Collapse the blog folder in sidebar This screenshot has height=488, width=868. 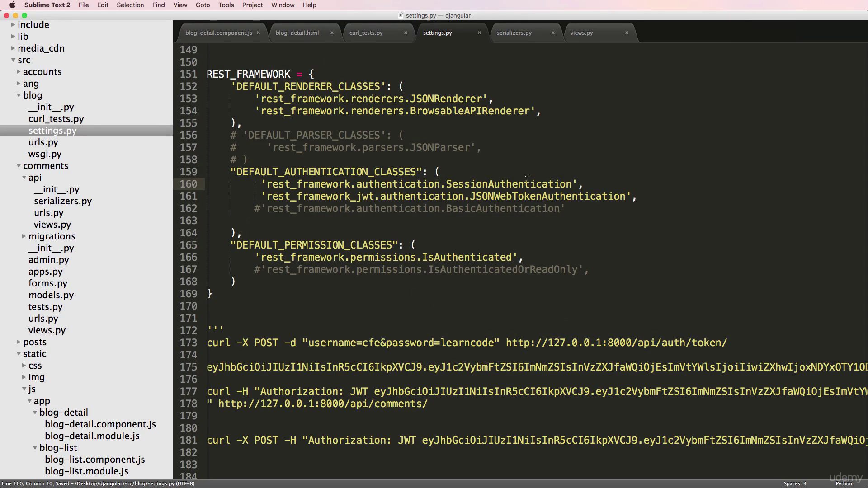19,95
